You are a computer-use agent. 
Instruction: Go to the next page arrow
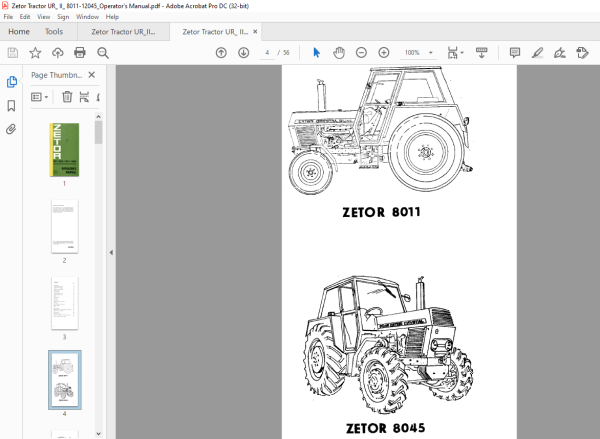pyautogui.click(x=244, y=52)
